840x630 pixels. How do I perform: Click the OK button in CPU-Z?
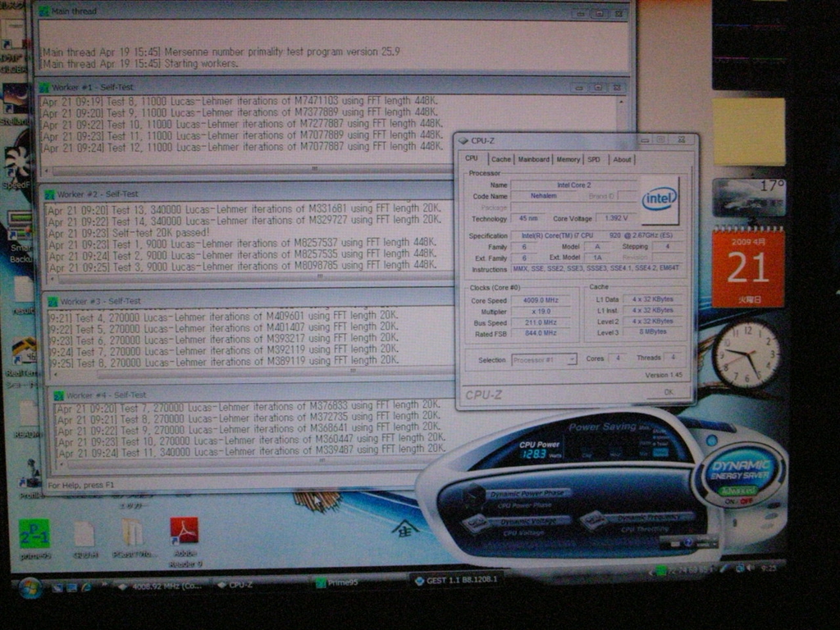click(668, 392)
